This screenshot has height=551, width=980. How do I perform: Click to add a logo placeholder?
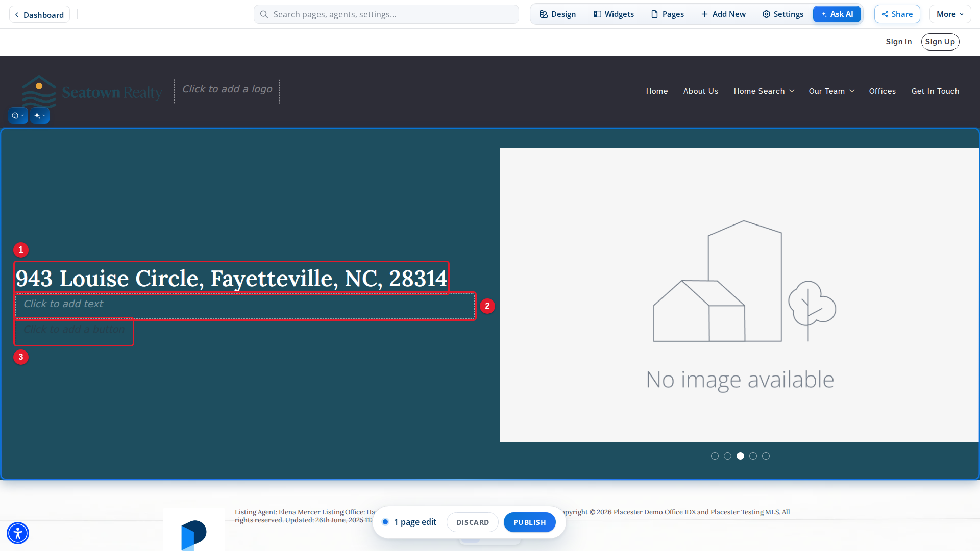click(x=227, y=91)
